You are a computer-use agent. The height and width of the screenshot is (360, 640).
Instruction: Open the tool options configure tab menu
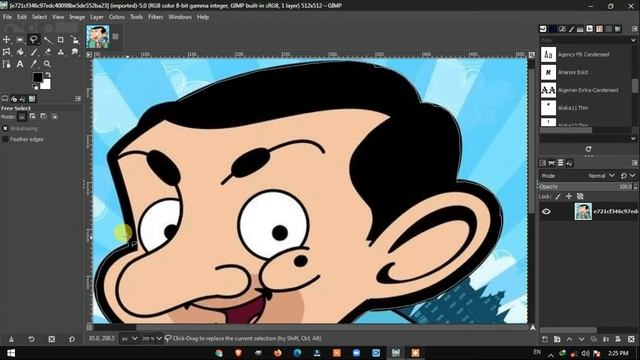tap(78, 99)
